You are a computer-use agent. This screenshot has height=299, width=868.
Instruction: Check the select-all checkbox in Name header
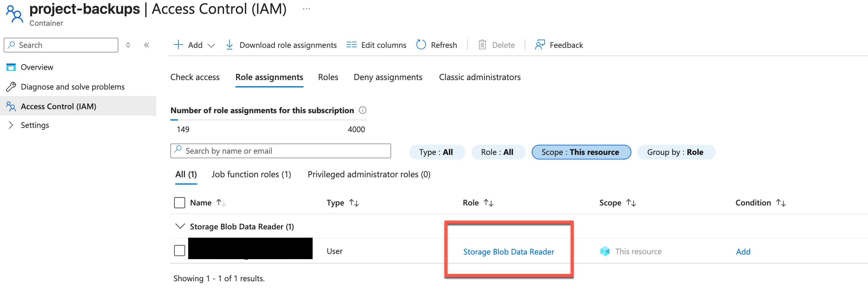[x=179, y=203]
